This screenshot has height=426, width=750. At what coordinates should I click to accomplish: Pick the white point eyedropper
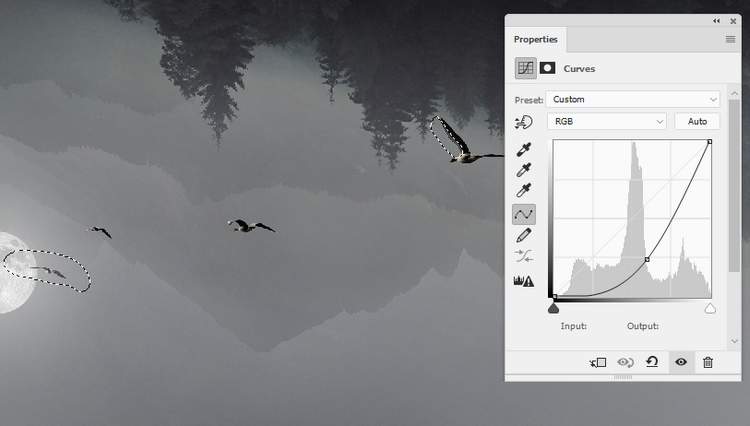523,192
